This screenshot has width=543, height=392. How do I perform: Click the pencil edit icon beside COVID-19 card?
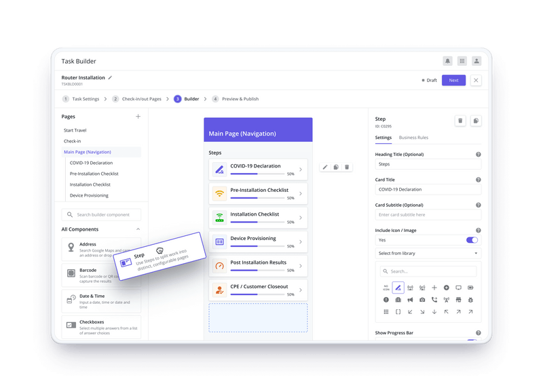(x=325, y=167)
